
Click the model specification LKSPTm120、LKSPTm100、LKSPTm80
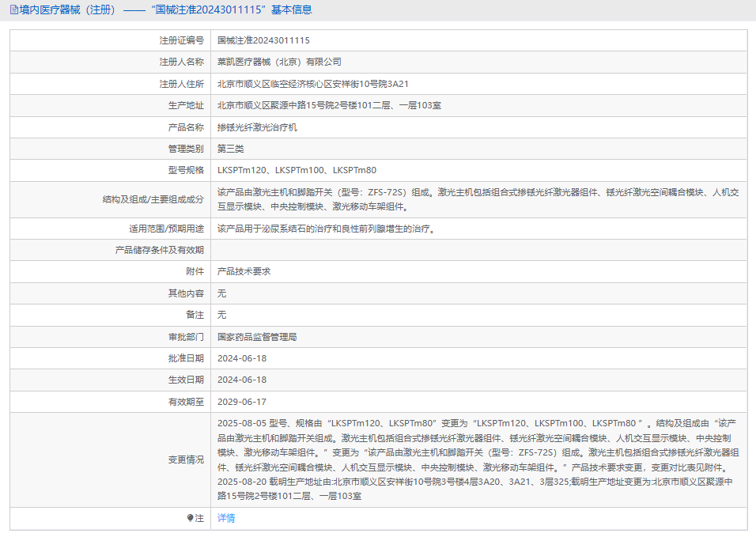tap(297, 170)
